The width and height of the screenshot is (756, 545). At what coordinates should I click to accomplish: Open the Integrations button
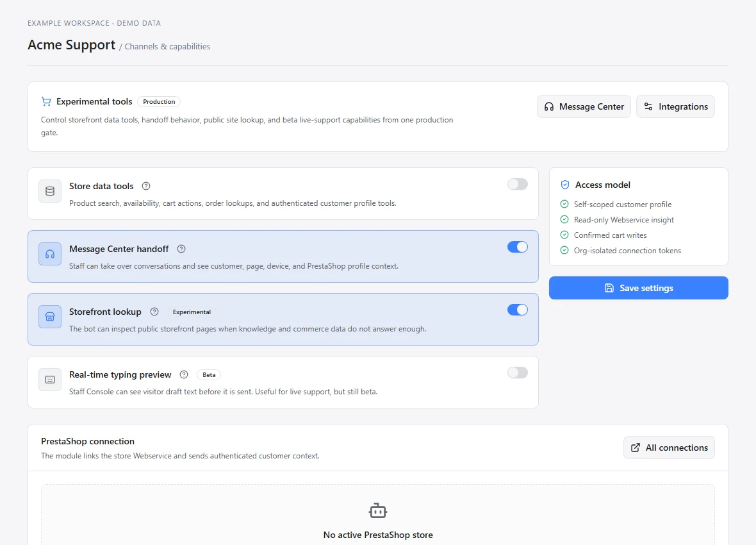[675, 106]
